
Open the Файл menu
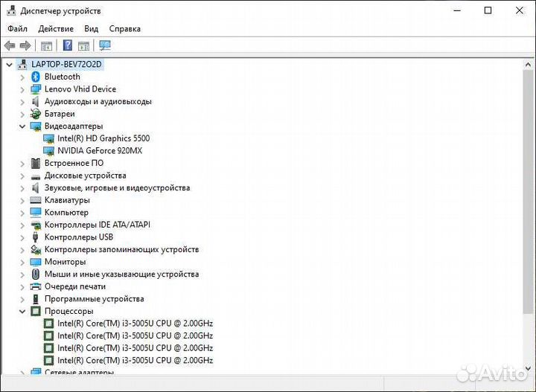click(x=17, y=29)
